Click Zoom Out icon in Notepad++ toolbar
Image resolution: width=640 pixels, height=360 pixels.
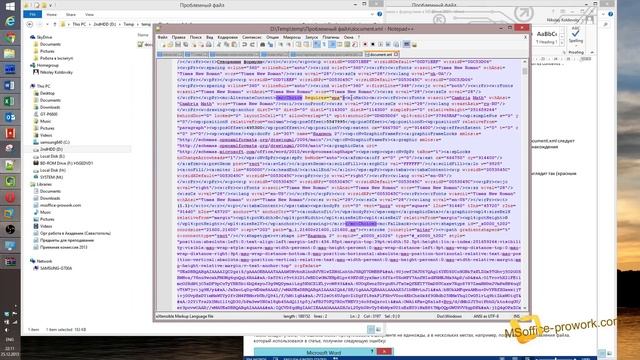click(289, 44)
